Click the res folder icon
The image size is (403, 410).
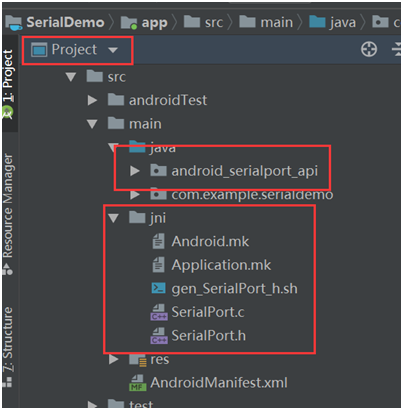pyautogui.click(x=138, y=360)
